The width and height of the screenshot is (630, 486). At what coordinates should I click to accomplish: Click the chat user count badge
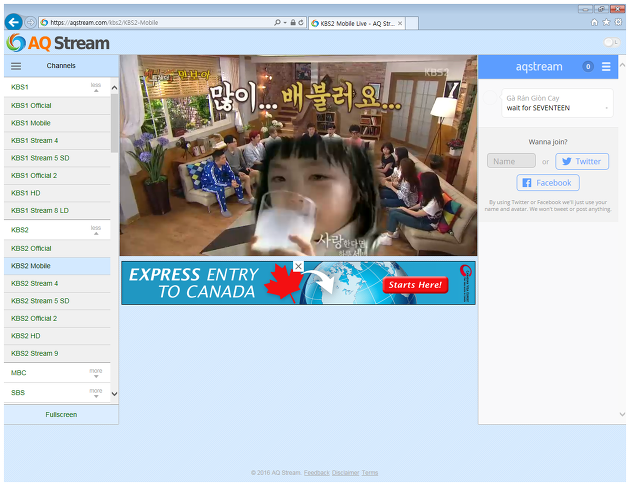coord(588,67)
